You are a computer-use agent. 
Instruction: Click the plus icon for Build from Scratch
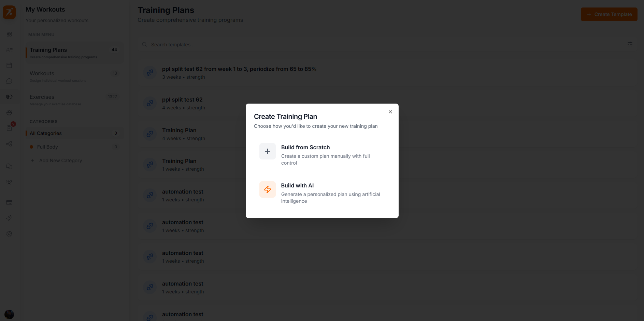pos(268,151)
